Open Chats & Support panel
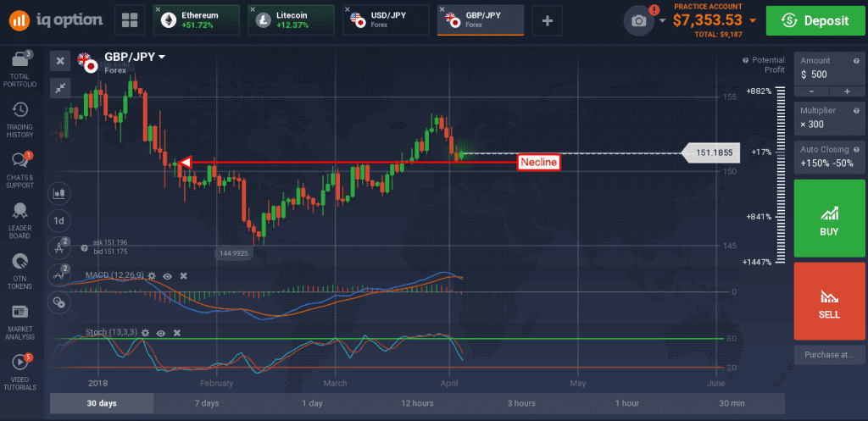Image resolution: width=868 pixels, height=421 pixels. pos(20,169)
